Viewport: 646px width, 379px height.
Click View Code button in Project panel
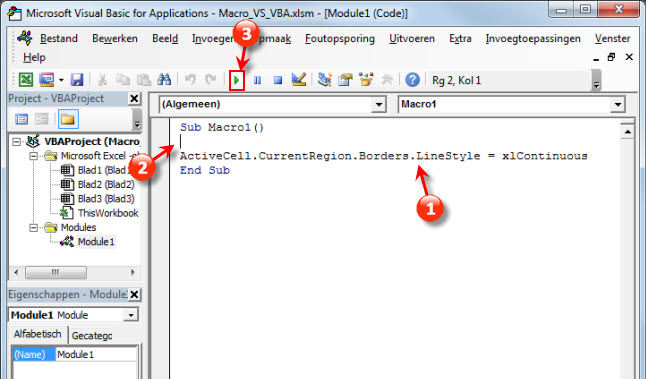click(21, 119)
